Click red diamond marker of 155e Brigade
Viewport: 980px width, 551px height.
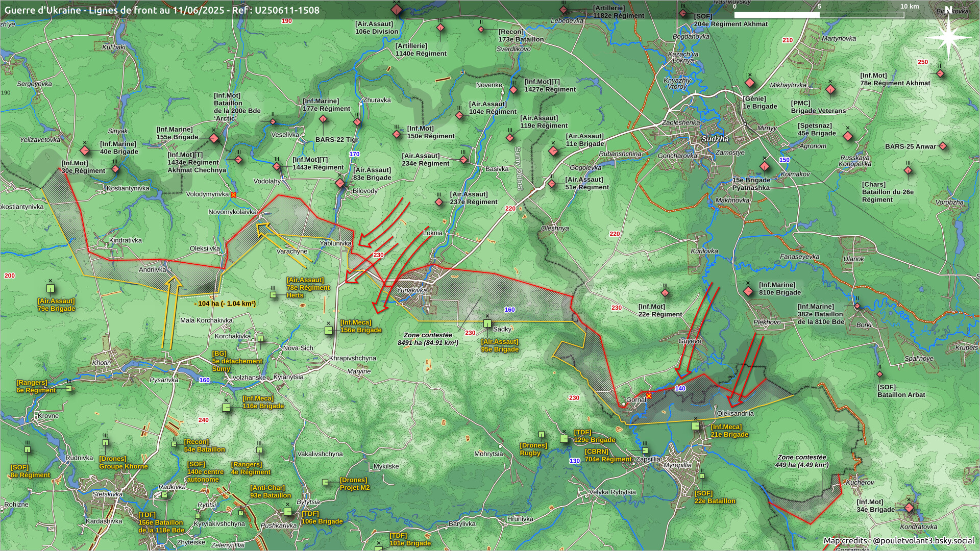pos(214,139)
